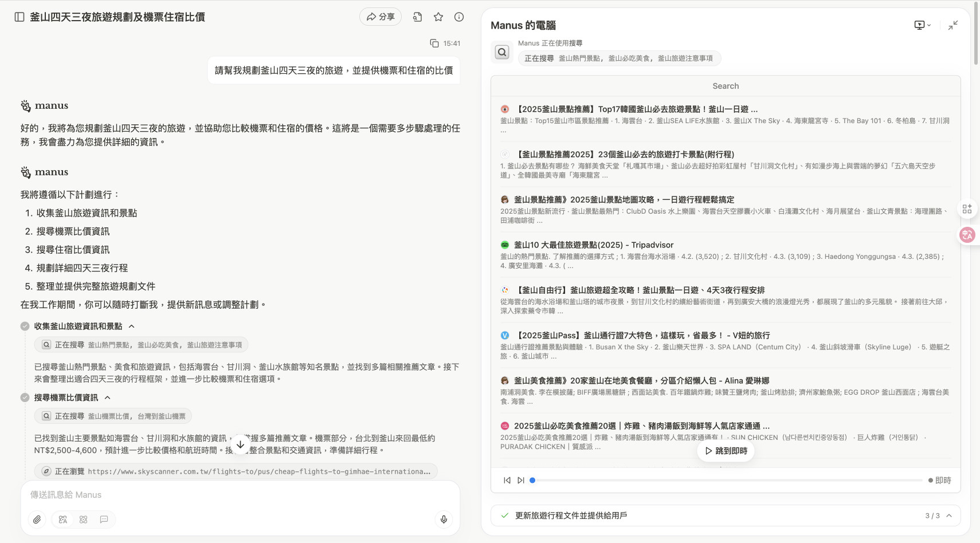The height and width of the screenshot is (543, 980).
Task: Click plan item 整理並提供完整旅遊規劃文件
Action: tap(96, 286)
